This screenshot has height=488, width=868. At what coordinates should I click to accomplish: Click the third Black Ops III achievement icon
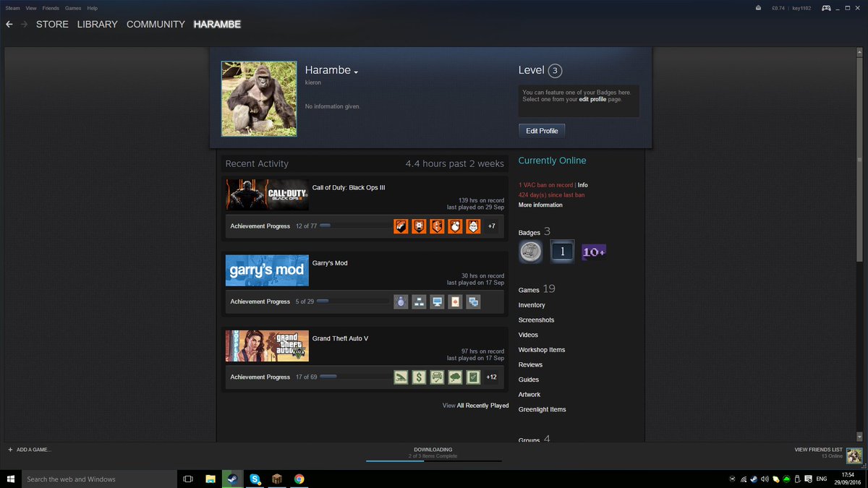(x=437, y=226)
